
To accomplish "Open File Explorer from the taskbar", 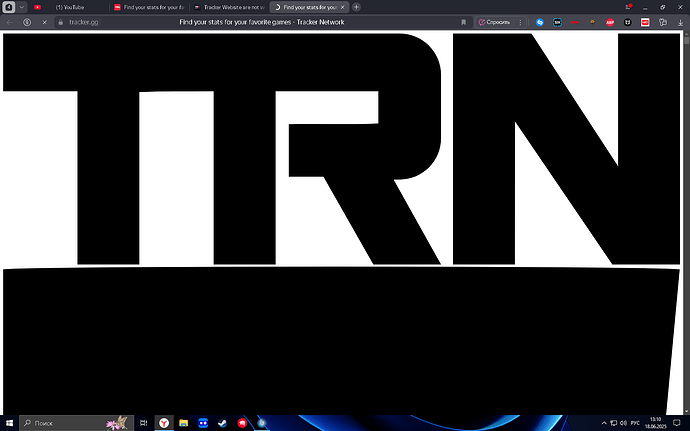I will [184, 423].
